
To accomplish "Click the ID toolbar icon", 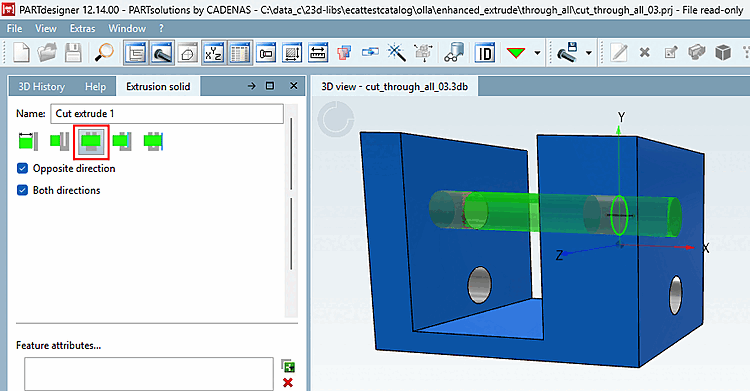I will [485, 53].
